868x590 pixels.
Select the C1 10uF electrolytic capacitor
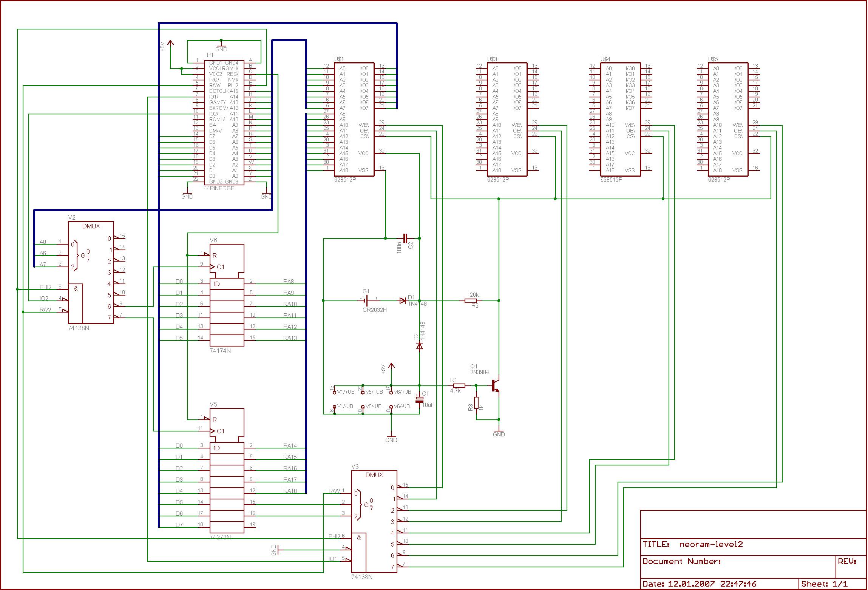coord(419,399)
